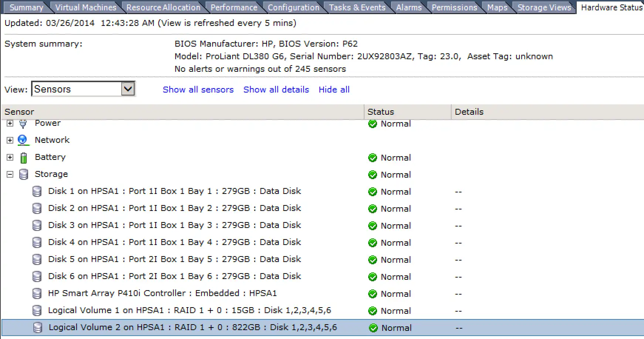Select the Disk 3 on HPSA1 row text
The image size is (644, 339).
tap(174, 225)
